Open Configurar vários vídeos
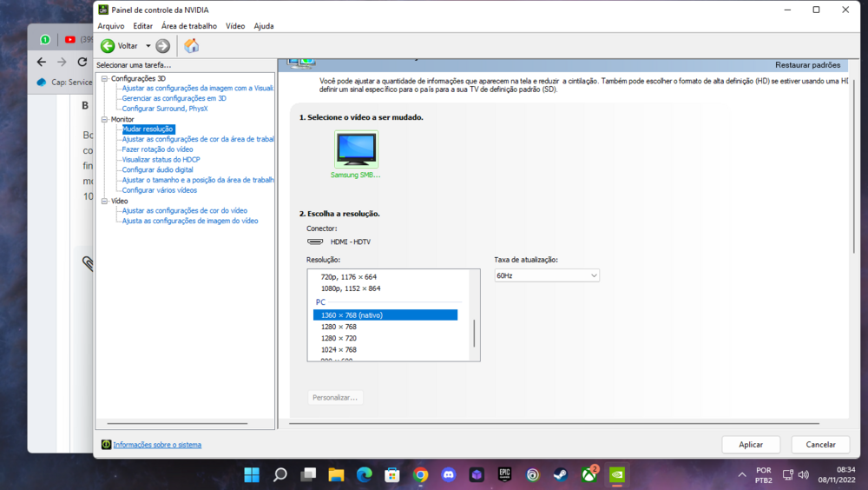This screenshot has height=490, width=868. [x=160, y=190]
